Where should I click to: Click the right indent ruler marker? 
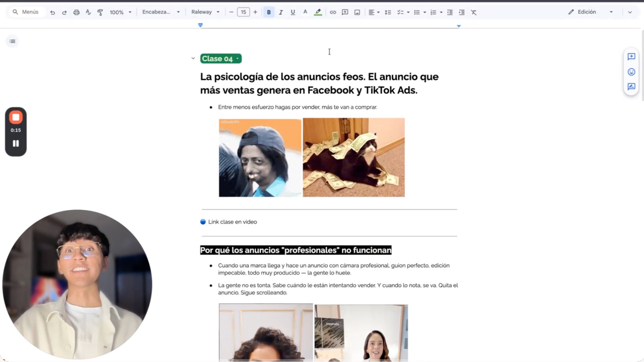459,26
